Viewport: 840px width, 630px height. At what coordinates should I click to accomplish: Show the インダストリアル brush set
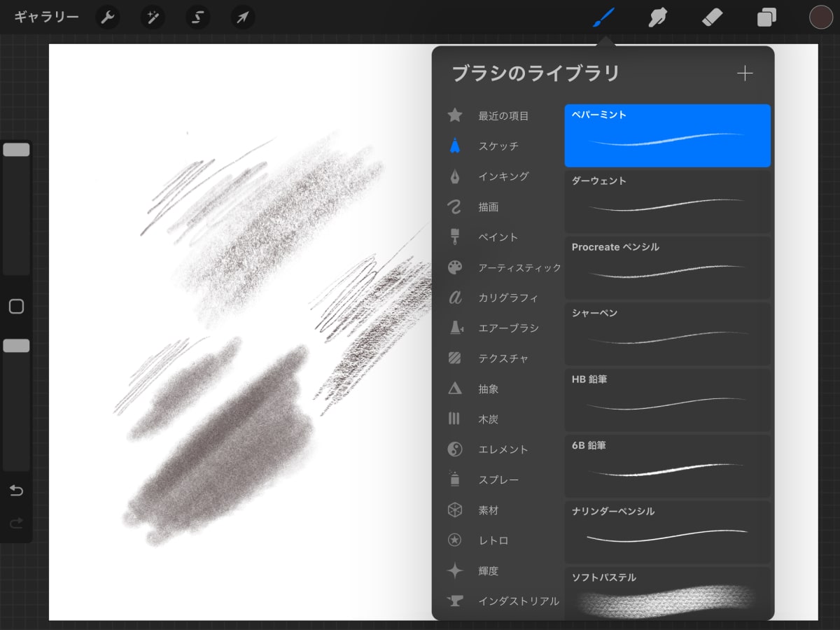pos(504,601)
